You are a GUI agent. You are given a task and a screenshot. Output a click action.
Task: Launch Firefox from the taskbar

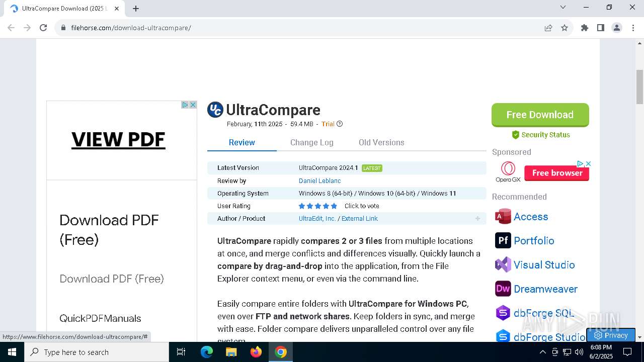tap(256, 352)
